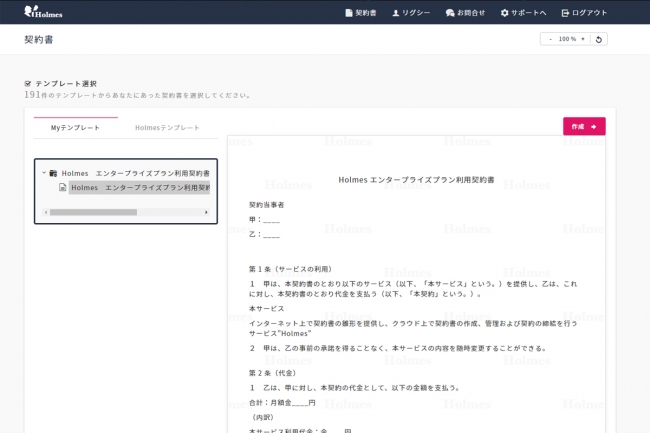This screenshot has width=650, height=433.
Task: Click the person icon beside リグシー
Action: 396,13
